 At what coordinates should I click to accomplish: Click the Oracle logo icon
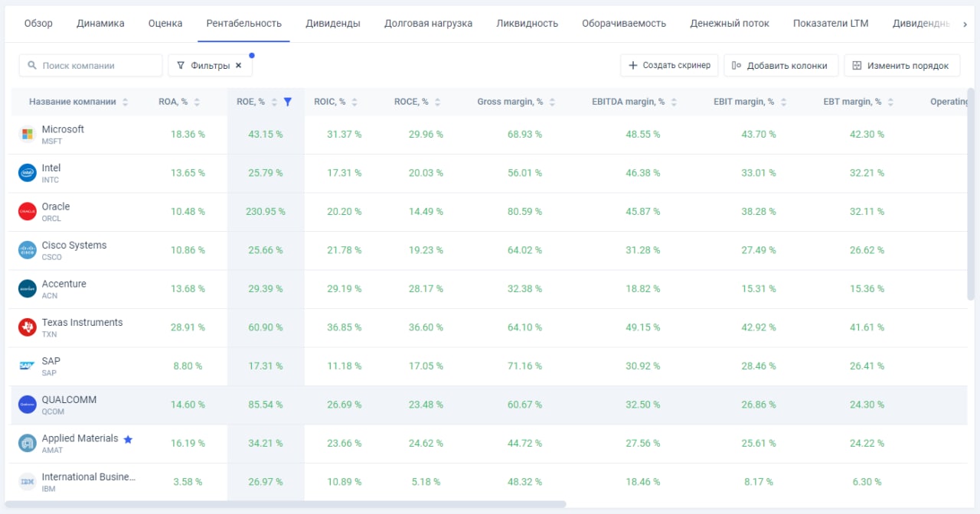pos(28,212)
